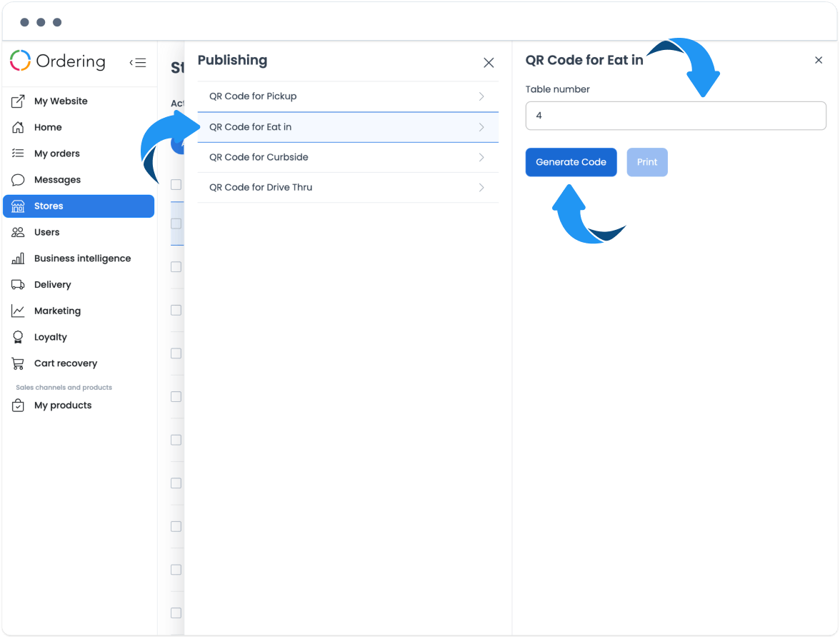Select QR Code for Curbside option

coord(348,157)
